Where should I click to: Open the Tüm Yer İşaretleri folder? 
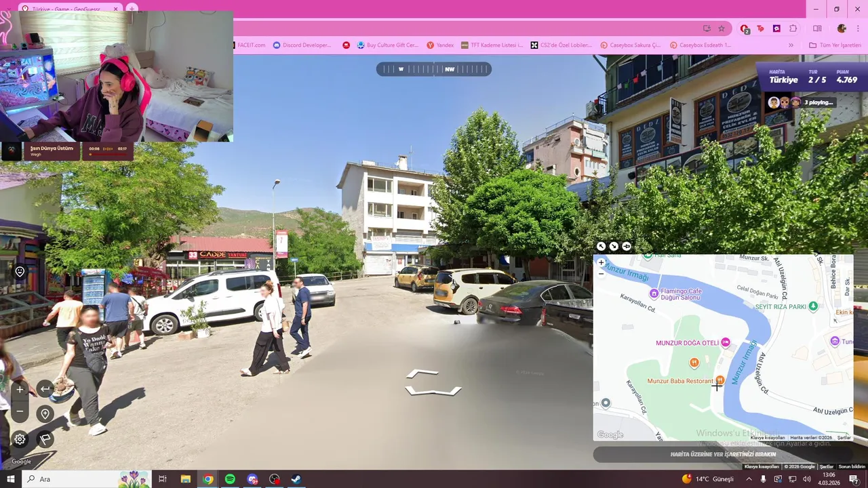click(x=835, y=45)
